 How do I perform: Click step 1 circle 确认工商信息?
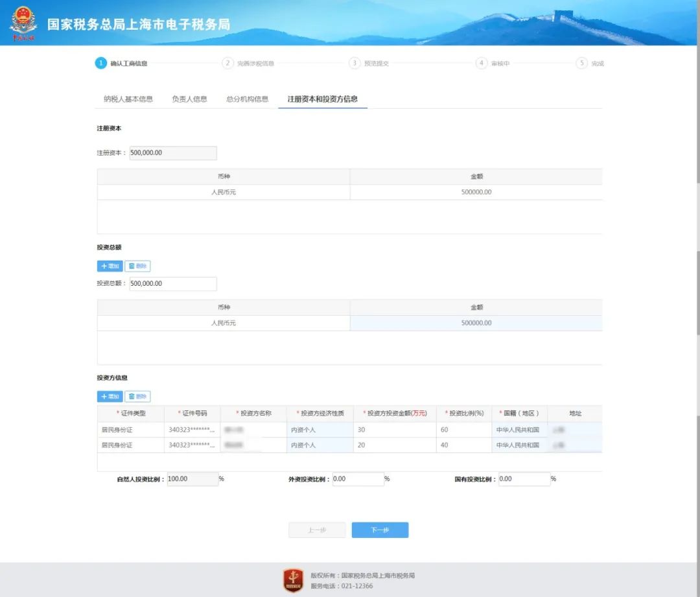[x=100, y=64]
